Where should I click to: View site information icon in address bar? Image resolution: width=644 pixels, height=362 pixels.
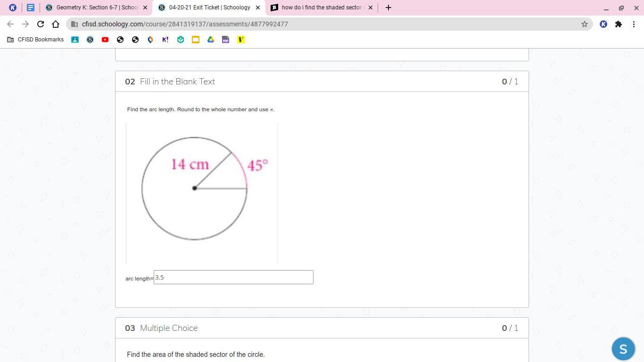point(74,24)
